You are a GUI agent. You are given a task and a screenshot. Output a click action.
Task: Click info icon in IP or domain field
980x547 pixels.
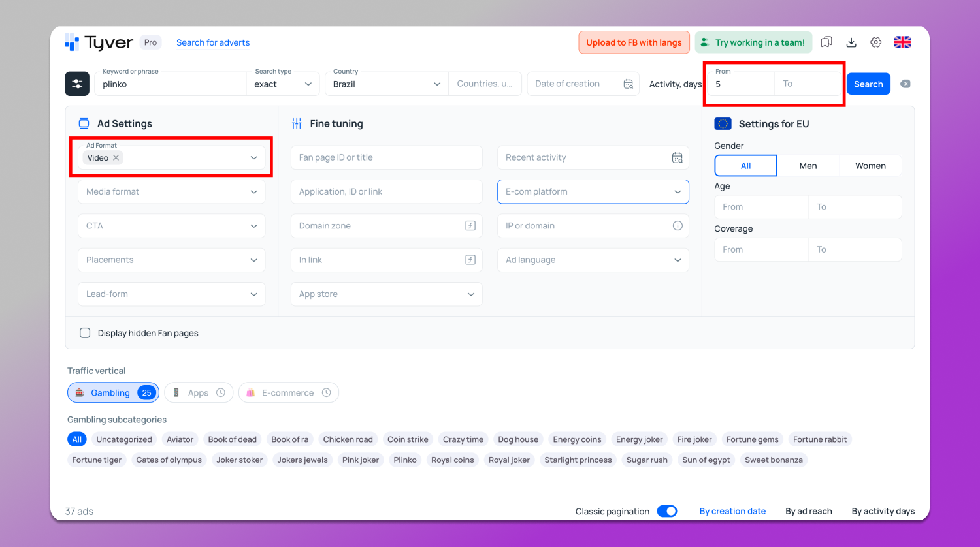point(678,226)
